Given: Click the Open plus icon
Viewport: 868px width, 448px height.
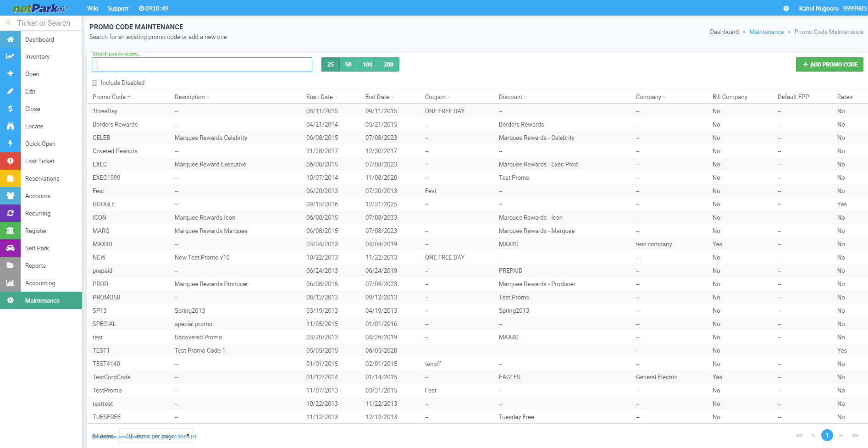Looking at the screenshot, I should (10, 74).
